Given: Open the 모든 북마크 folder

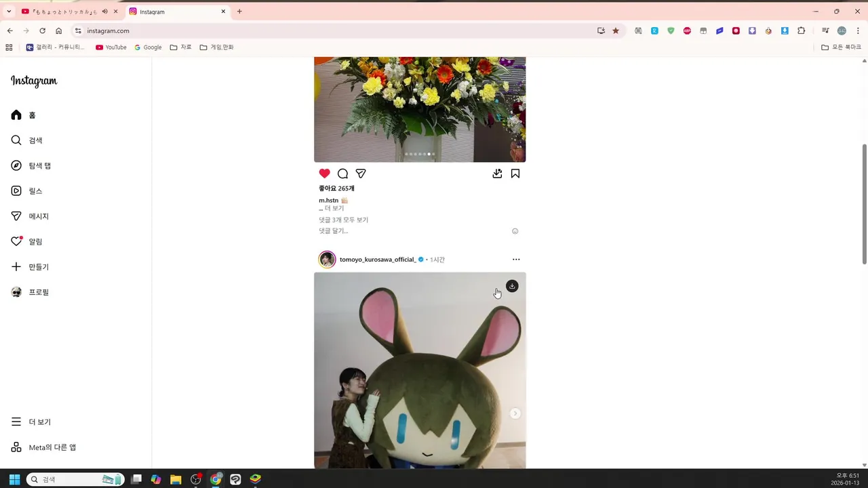Looking at the screenshot, I should [x=841, y=47].
